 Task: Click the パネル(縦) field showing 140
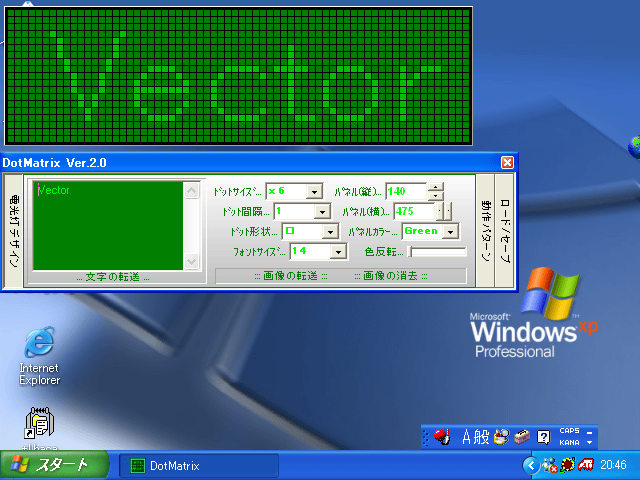point(406,191)
